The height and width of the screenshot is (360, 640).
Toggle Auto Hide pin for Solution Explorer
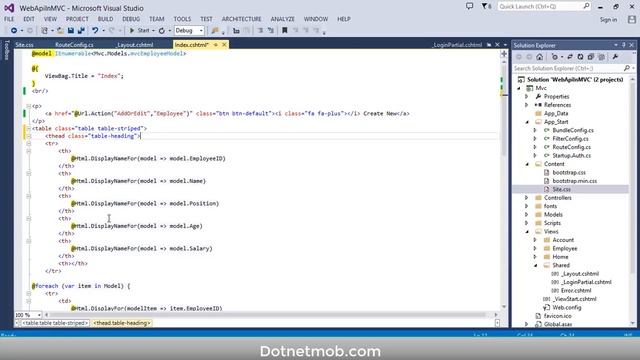[x=624, y=45]
